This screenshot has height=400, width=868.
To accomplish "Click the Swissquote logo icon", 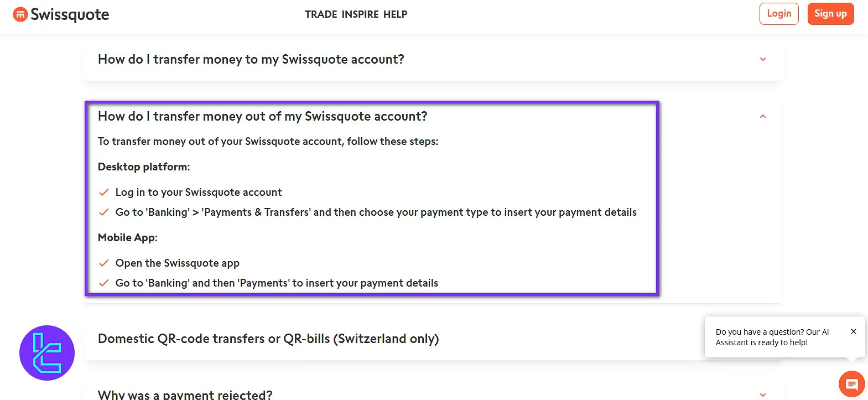I will pos(21,13).
